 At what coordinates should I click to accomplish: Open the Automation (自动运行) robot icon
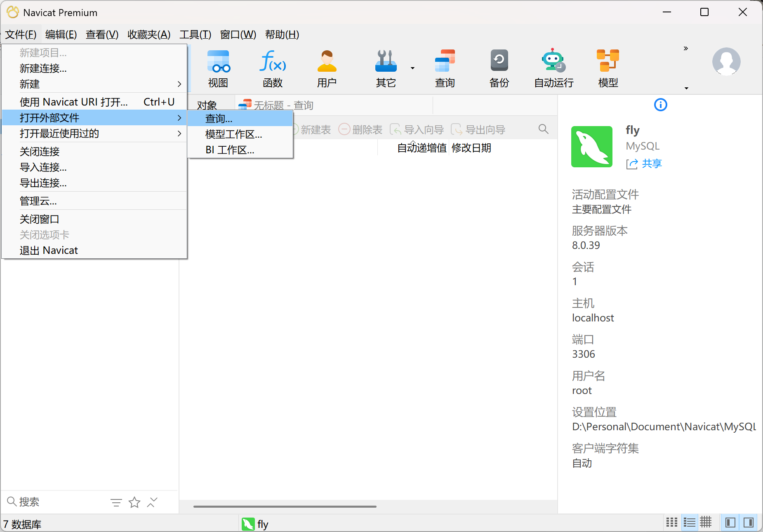point(553,68)
